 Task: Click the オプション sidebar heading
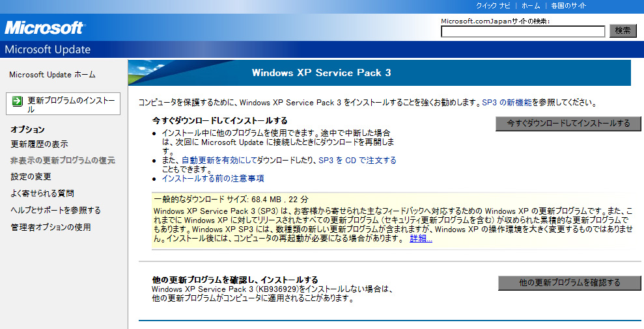[x=27, y=129]
